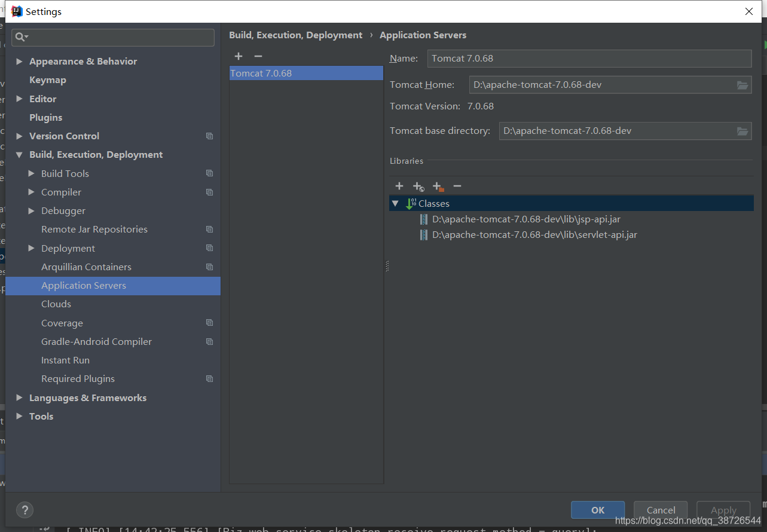Expand Version Control section
Image resolution: width=767 pixels, height=532 pixels.
tap(19, 136)
